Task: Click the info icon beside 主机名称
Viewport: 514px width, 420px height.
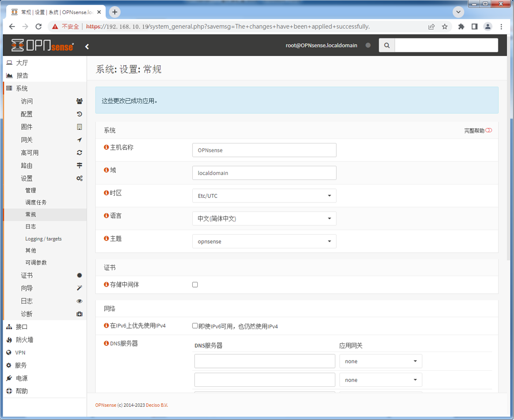Action: (x=106, y=147)
